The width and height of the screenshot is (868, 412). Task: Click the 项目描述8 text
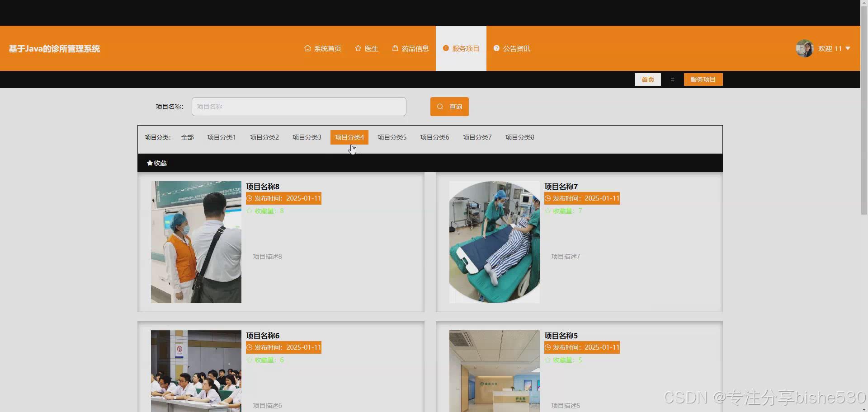pos(267,257)
